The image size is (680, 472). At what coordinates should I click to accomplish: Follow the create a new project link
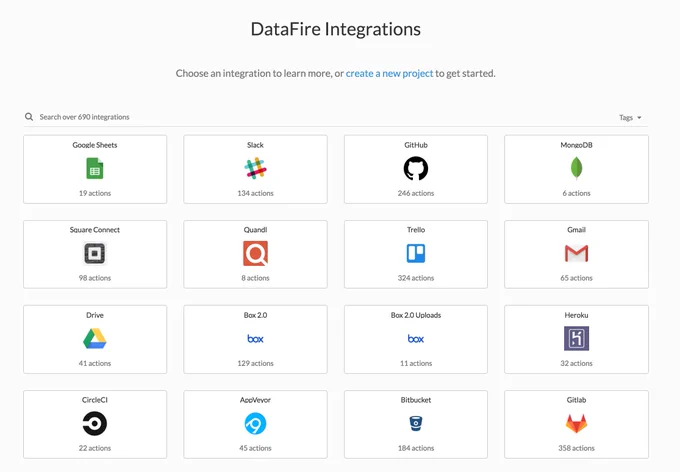(x=389, y=73)
